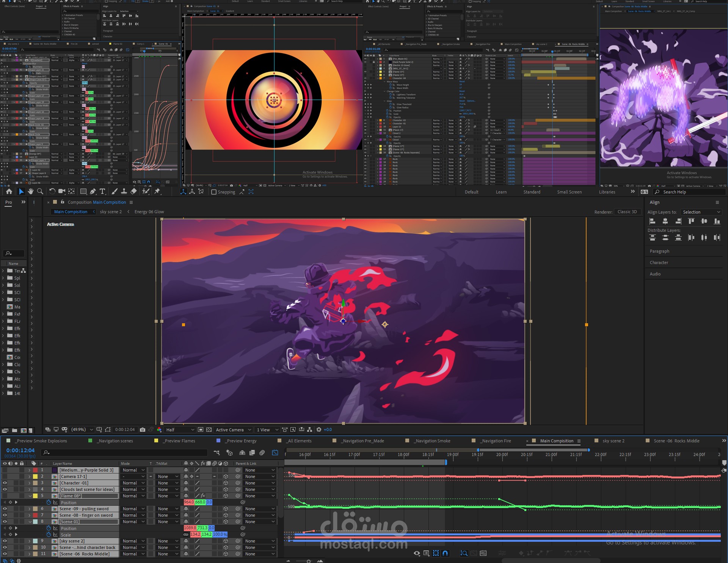Switch to the Small Screen workspace
The height and width of the screenshot is (563, 728).
(569, 192)
